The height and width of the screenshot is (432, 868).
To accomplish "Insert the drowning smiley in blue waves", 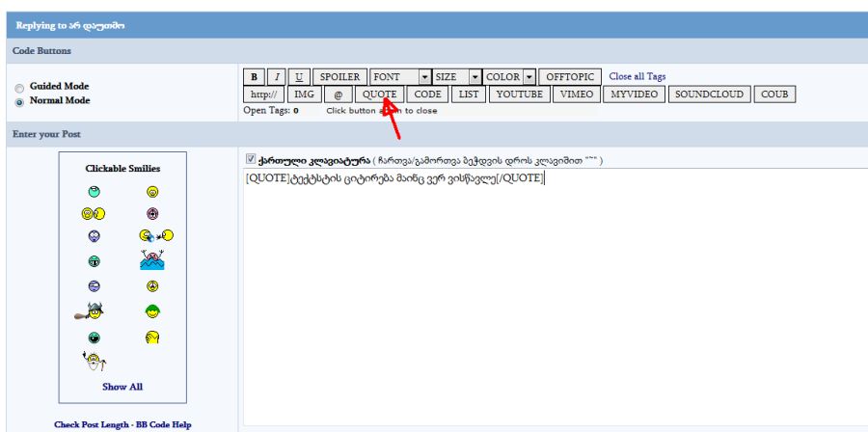I will click(152, 259).
